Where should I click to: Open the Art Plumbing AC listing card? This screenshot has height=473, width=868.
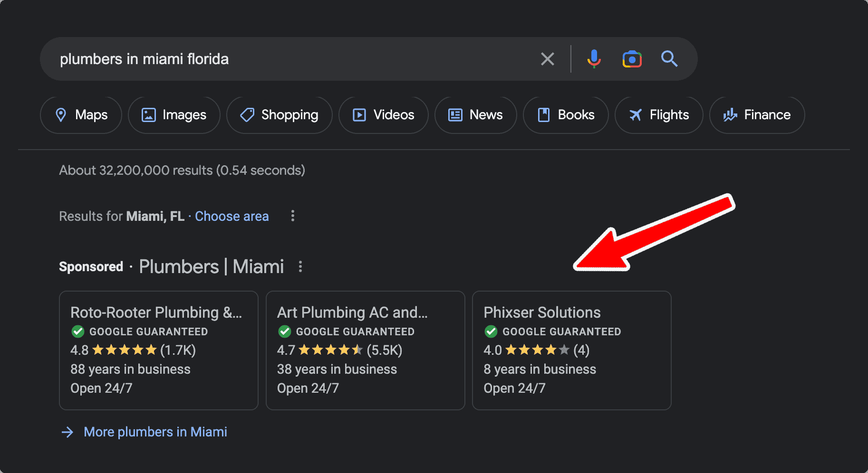(x=366, y=350)
